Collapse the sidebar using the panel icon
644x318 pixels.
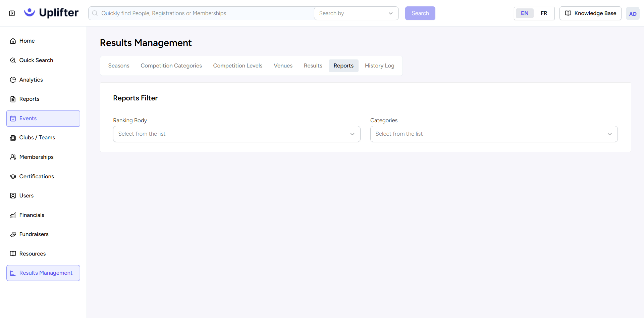[12, 13]
